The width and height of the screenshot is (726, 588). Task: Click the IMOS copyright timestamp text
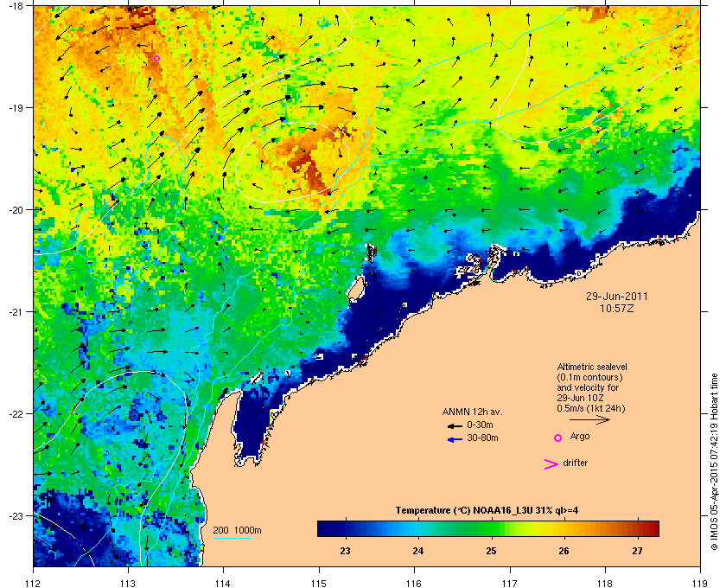click(715, 463)
